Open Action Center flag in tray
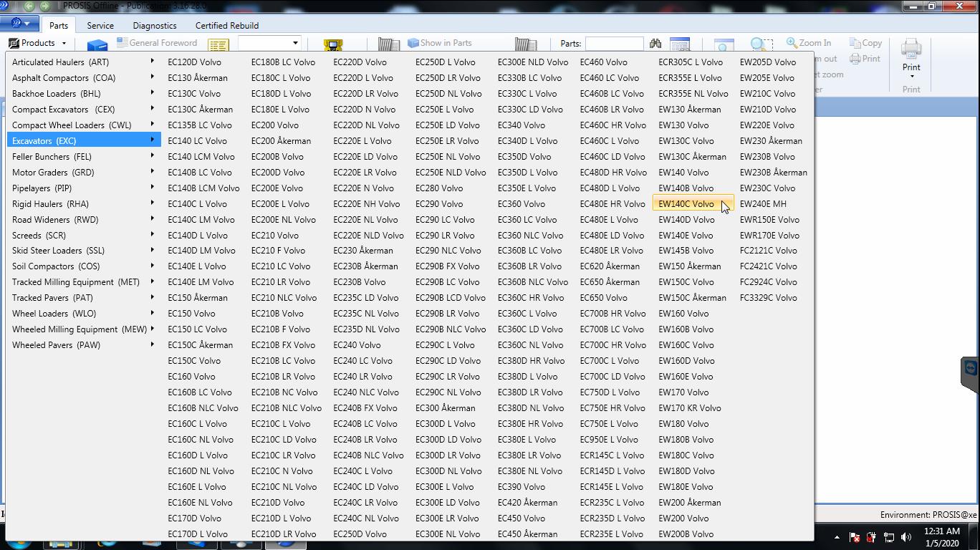This screenshot has width=980, height=550. [854, 537]
